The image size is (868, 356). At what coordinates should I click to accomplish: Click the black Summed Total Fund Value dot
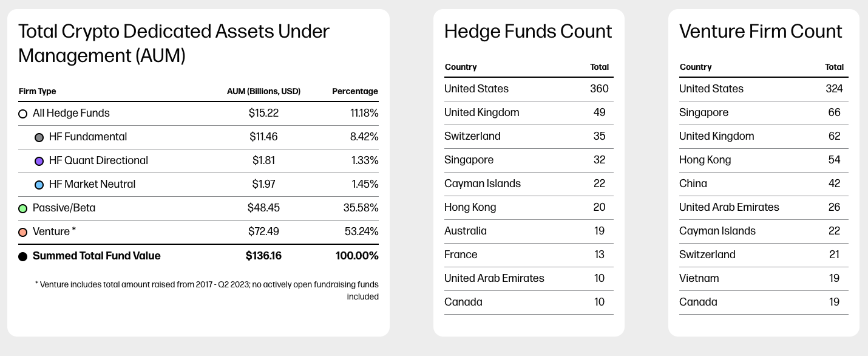[23, 256]
